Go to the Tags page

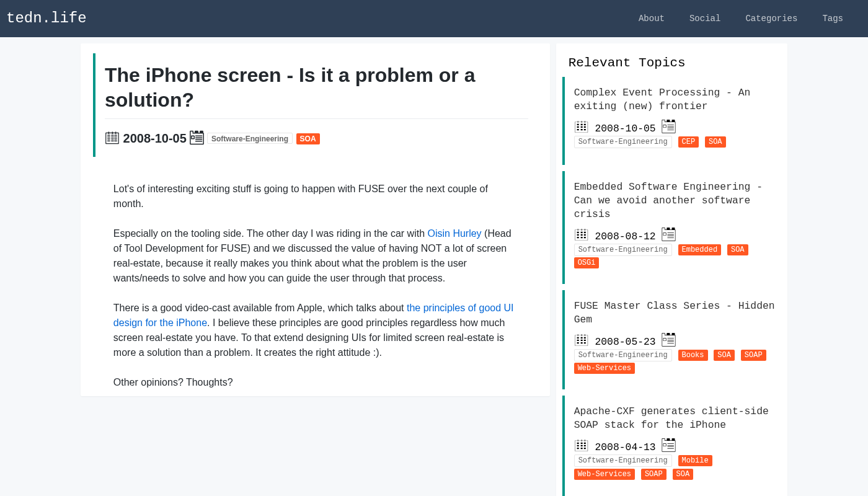(x=832, y=19)
